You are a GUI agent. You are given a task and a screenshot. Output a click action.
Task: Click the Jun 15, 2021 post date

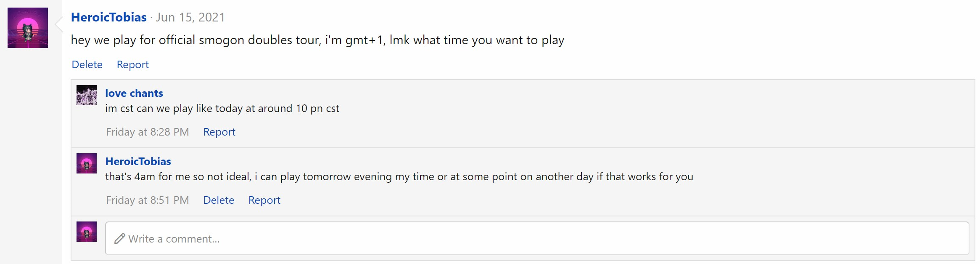190,17
